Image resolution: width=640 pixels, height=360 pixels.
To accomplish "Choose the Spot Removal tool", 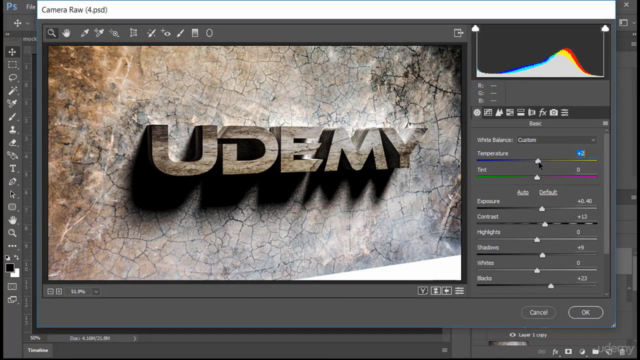I will [151, 33].
